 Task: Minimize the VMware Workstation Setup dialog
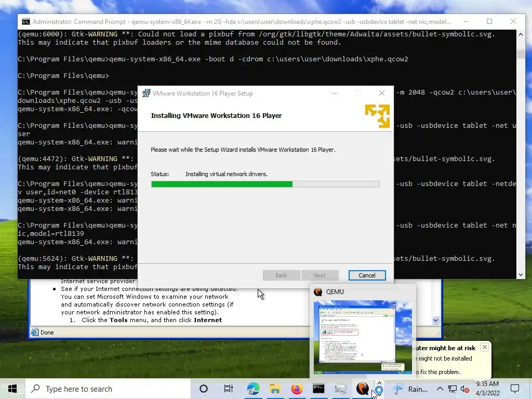[x=335, y=93]
